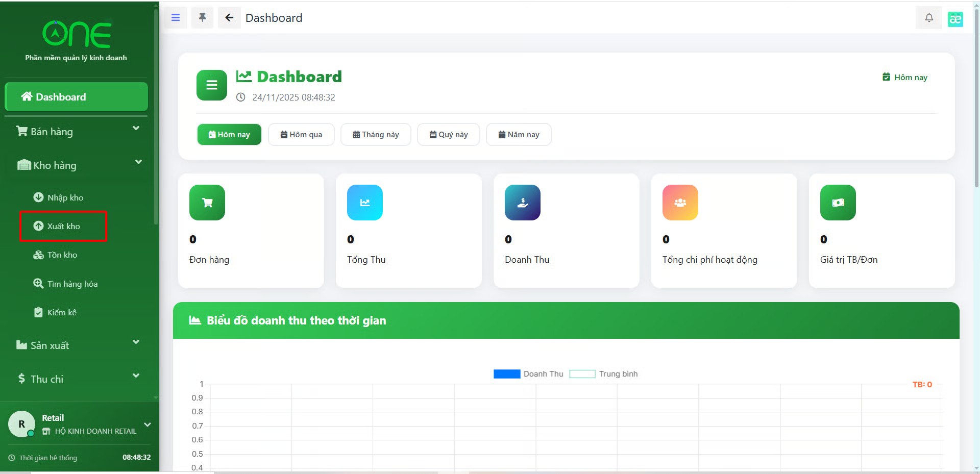Open notifications bell icon

(x=929, y=18)
